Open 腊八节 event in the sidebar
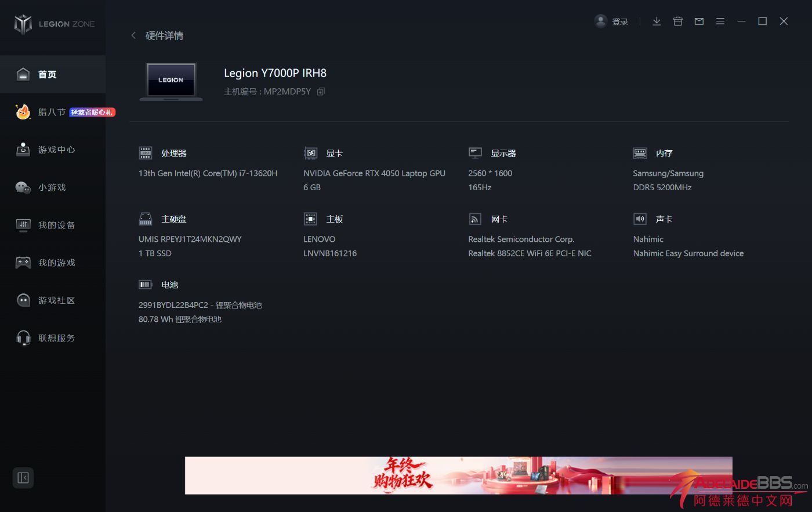Viewport: 812px width, 512px height. click(x=52, y=112)
